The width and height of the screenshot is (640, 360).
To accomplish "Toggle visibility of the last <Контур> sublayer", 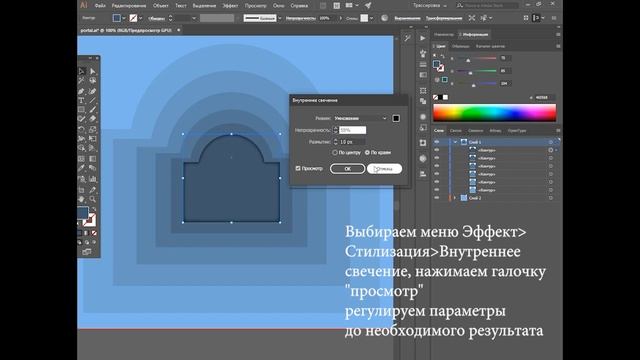I will (x=437, y=190).
